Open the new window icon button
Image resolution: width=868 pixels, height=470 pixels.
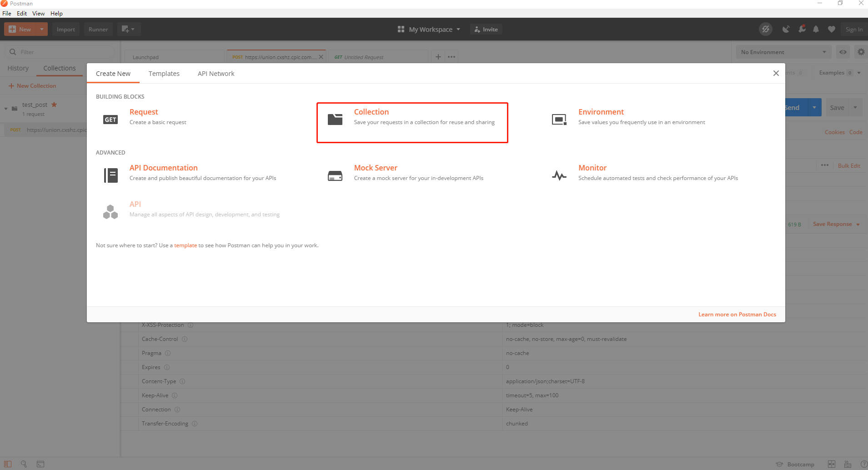pos(129,30)
